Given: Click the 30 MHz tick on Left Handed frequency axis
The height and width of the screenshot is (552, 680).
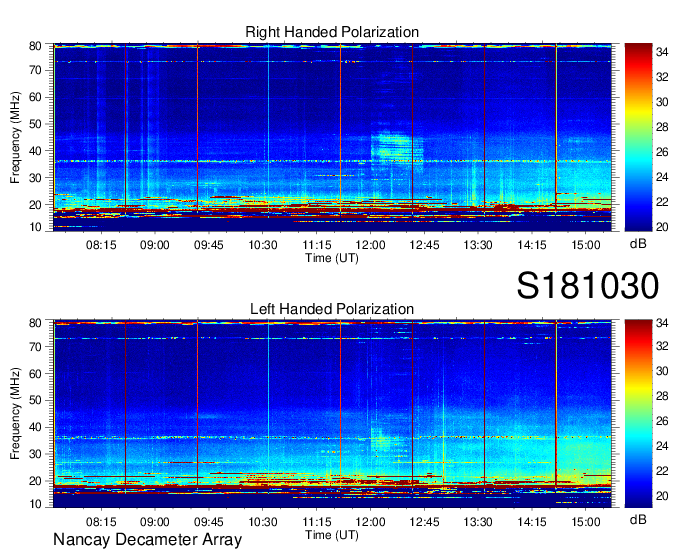Looking at the screenshot, I should coord(35,454).
